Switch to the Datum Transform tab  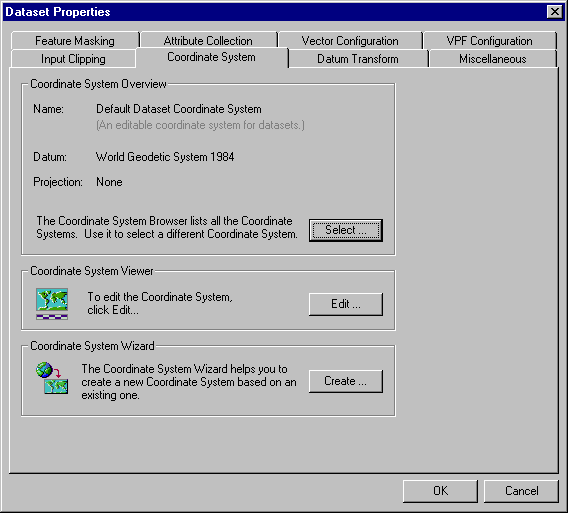[x=358, y=59]
